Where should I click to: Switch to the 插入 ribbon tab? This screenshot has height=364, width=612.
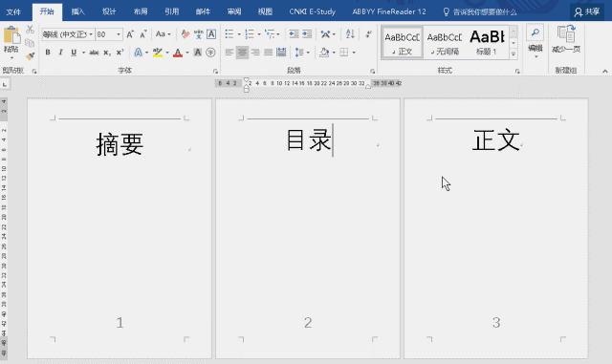click(77, 11)
